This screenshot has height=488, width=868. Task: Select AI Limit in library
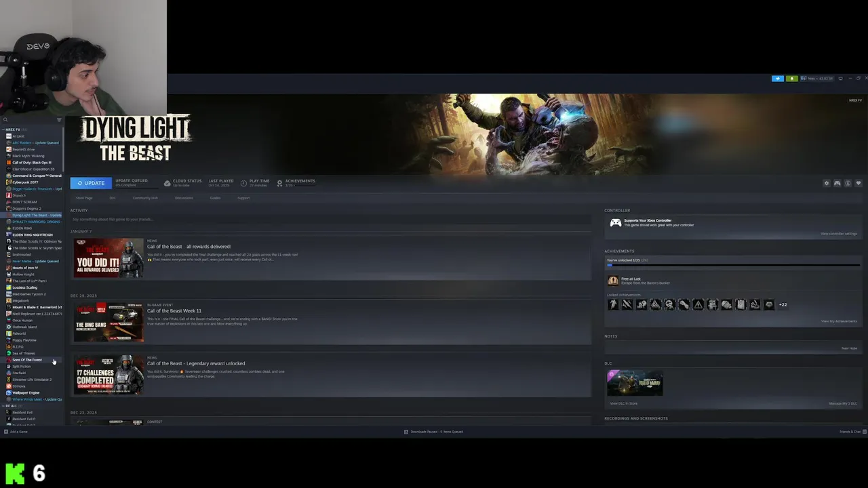tap(18, 136)
